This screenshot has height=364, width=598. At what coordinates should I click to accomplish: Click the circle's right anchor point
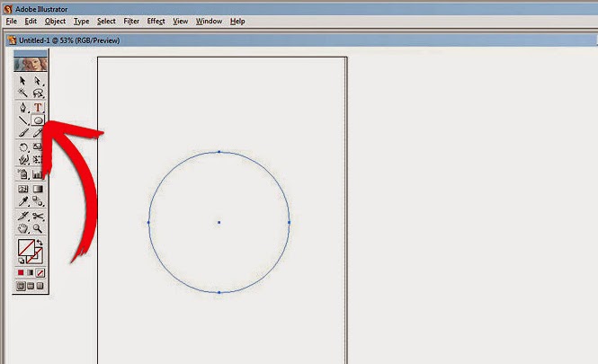[x=289, y=222]
